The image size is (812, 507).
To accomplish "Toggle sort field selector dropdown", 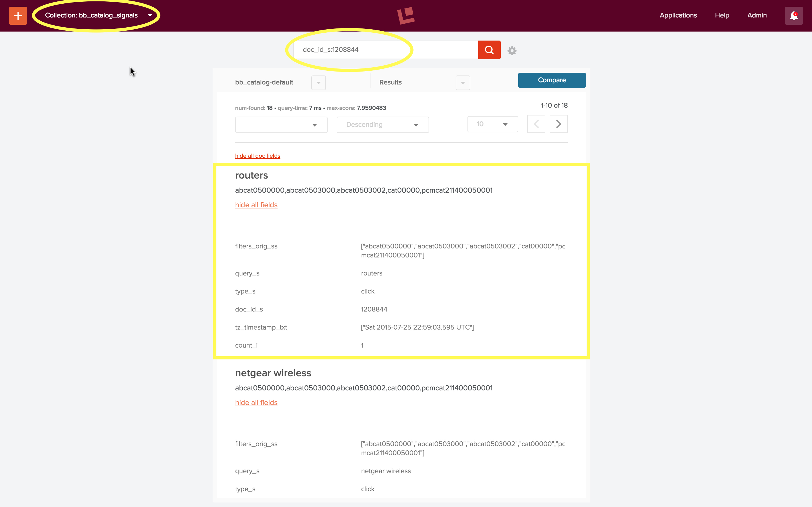I will [x=281, y=124].
